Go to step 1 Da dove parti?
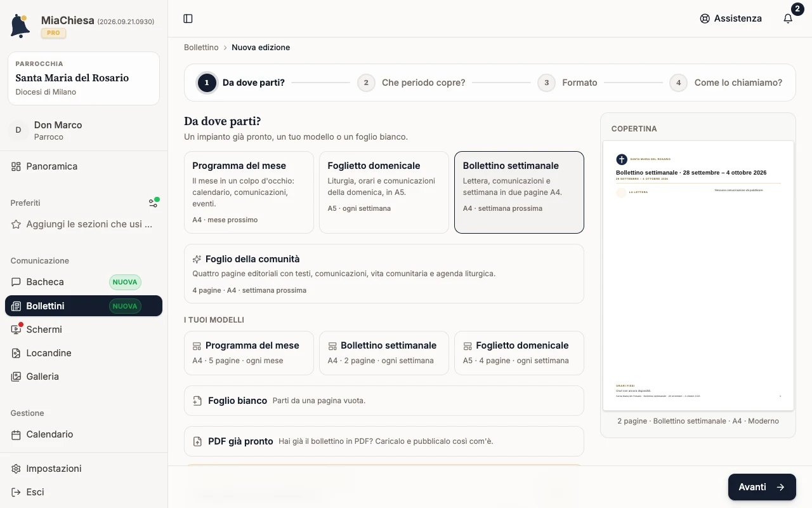This screenshot has width=812, height=508. click(241, 83)
